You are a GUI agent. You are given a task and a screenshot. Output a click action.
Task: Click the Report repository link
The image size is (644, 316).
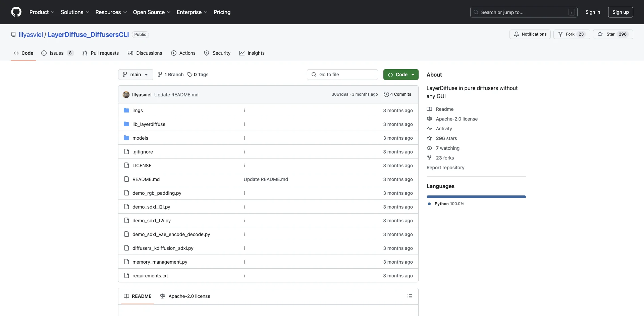(x=445, y=168)
